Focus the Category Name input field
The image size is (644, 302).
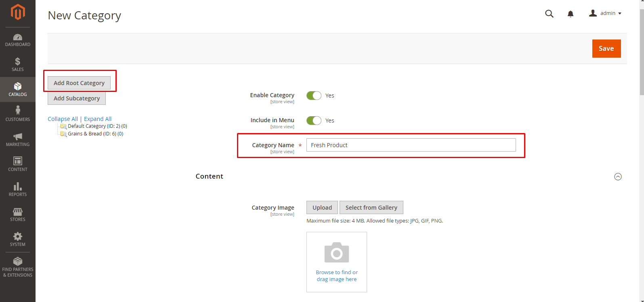point(411,145)
